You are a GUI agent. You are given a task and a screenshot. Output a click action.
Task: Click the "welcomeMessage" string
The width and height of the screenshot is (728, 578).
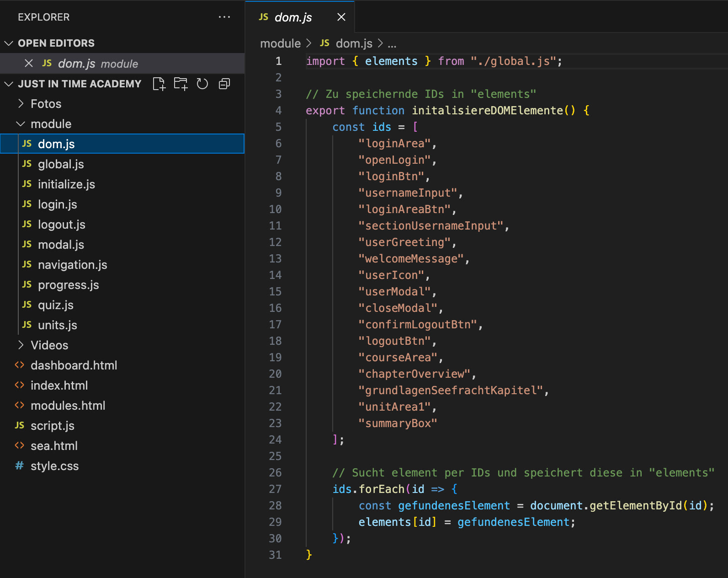411,259
